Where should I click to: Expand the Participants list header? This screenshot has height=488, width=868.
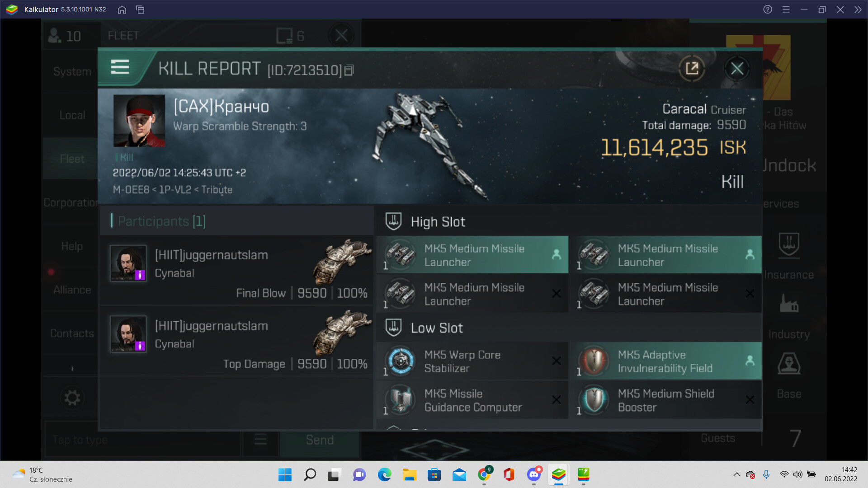[161, 221]
